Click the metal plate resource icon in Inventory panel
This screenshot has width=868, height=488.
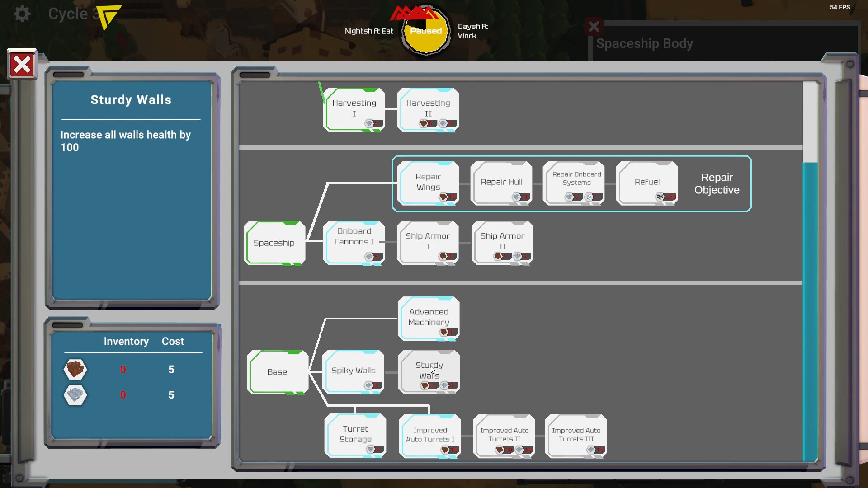pos(75,395)
